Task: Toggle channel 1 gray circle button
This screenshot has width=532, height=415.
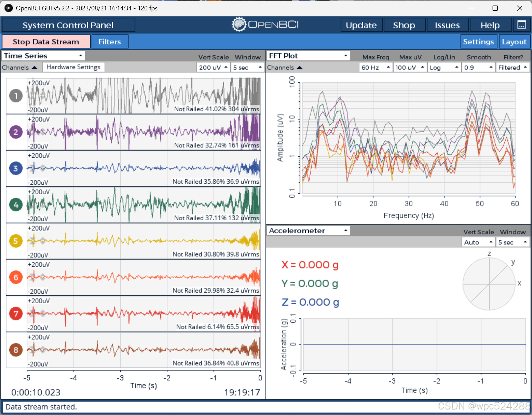Action: [16, 96]
